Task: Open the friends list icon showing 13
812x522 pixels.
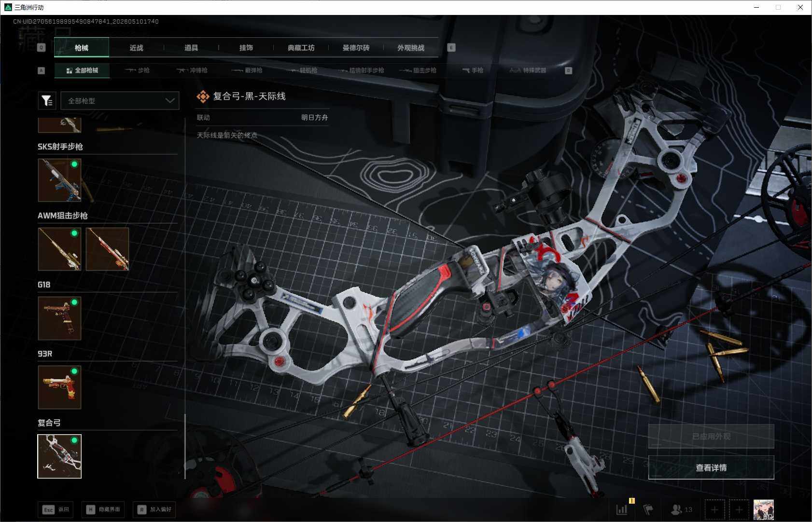Action: pyautogui.click(x=682, y=509)
